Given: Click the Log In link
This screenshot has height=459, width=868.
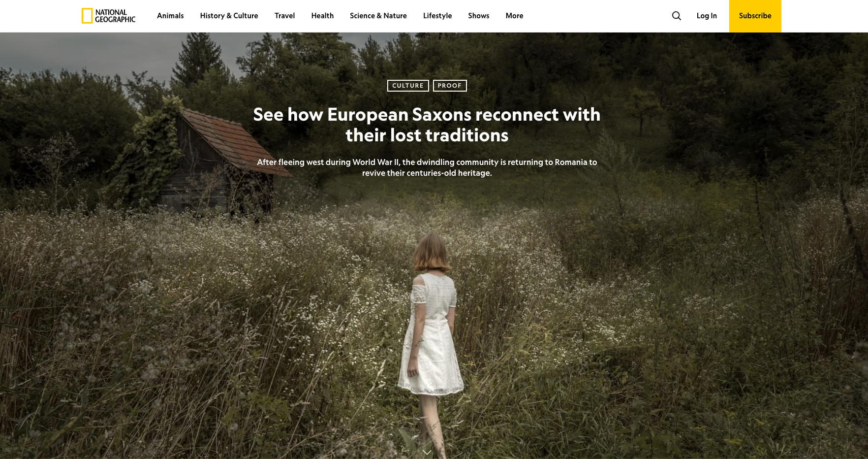Looking at the screenshot, I should pyautogui.click(x=707, y=16).
